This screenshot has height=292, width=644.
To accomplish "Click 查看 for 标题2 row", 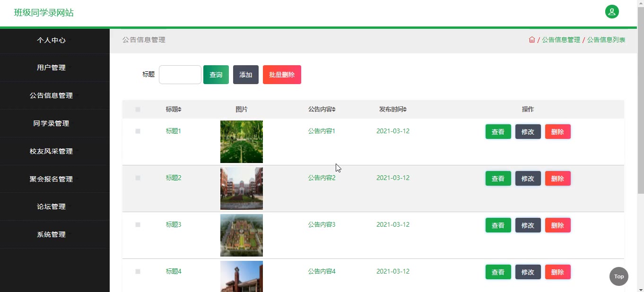I will click(x=498, y=179).
